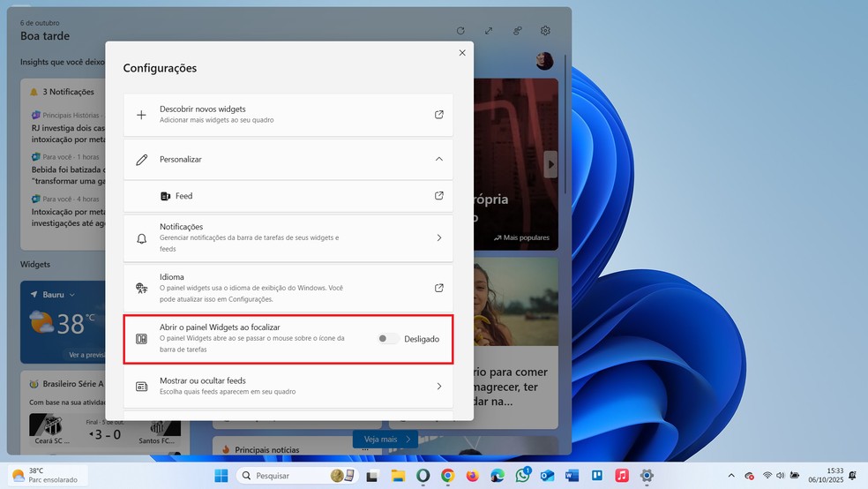Open the Feed external link icon
Screen dimensions: 868x489
438,196
